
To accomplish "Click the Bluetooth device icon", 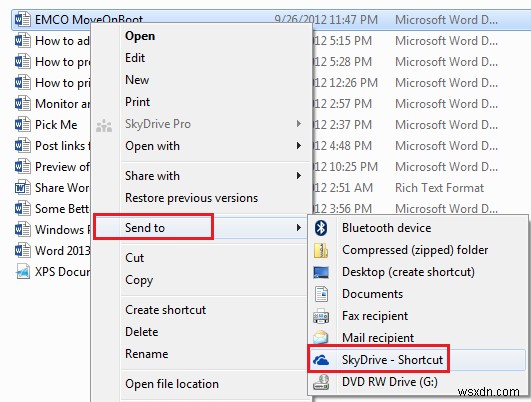I will coord(321,228).
